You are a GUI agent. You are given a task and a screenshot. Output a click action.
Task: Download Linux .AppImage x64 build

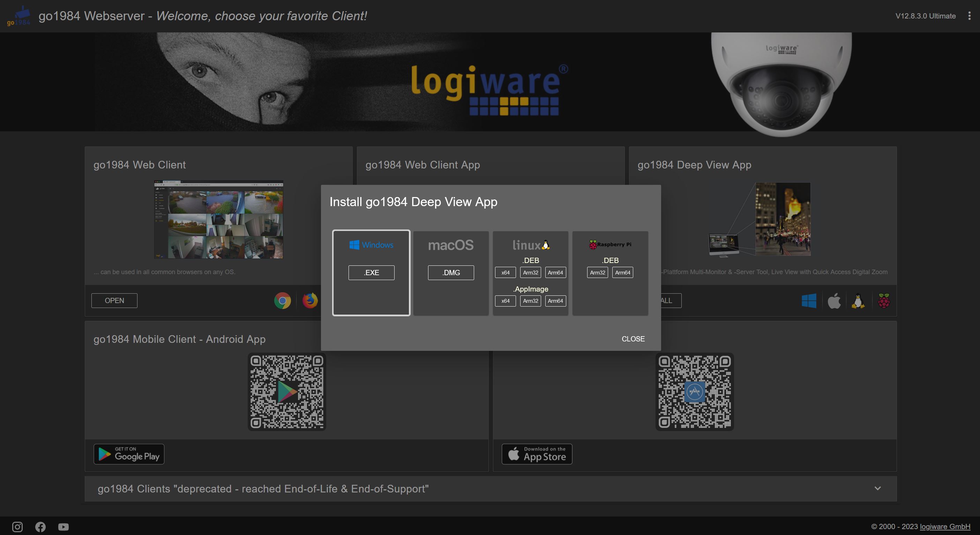(x=505, y=301)
